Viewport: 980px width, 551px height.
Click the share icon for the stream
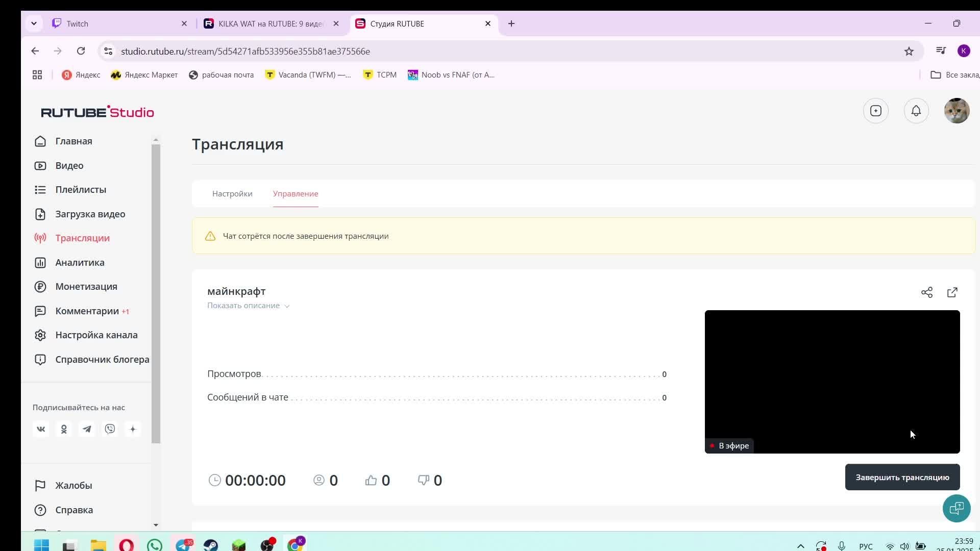click(x=926, y=292)
